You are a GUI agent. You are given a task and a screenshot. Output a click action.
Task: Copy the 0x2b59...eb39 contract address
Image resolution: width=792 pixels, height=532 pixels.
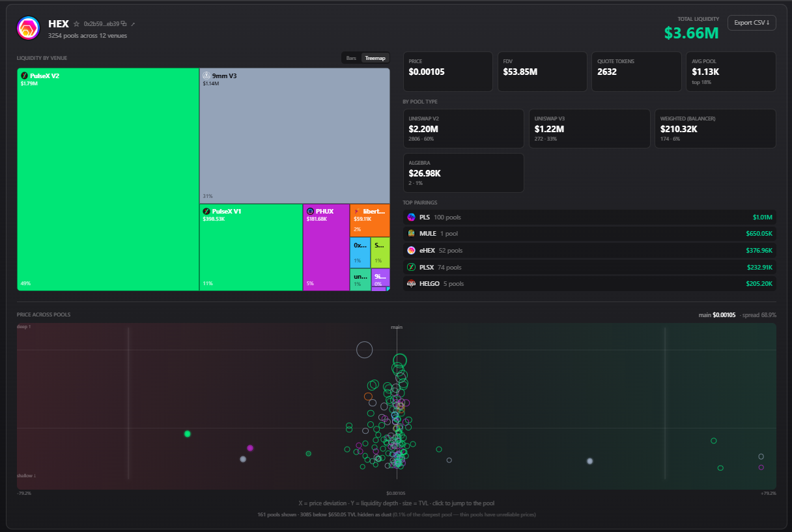pyautogui.click(x=124, y=23)
